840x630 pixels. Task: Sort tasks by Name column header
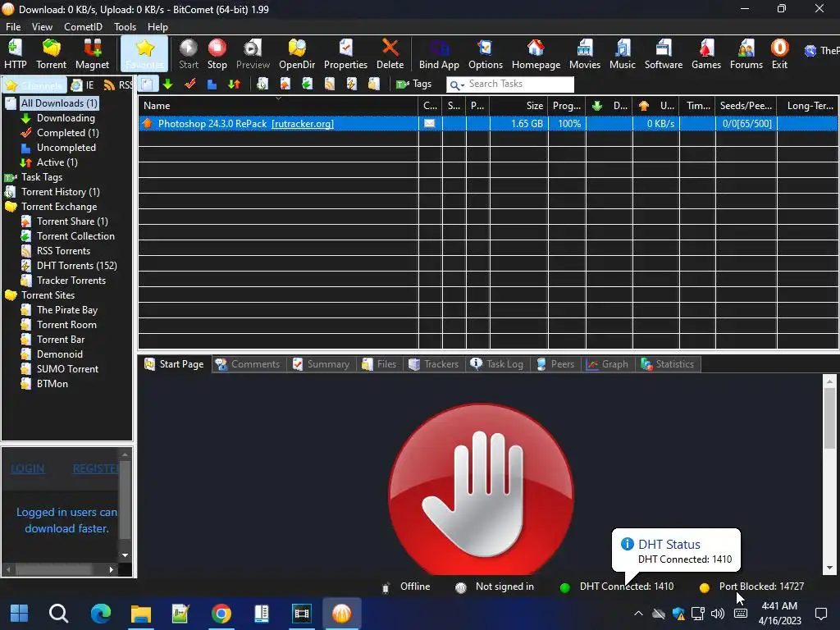click(x=278, y=106)
